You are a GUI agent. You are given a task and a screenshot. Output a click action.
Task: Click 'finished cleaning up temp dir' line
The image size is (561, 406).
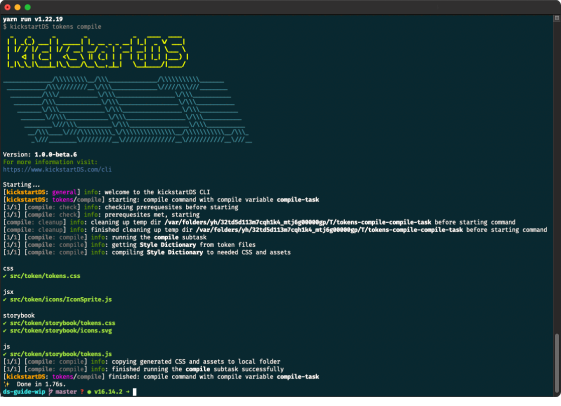[x=275, y=230]
